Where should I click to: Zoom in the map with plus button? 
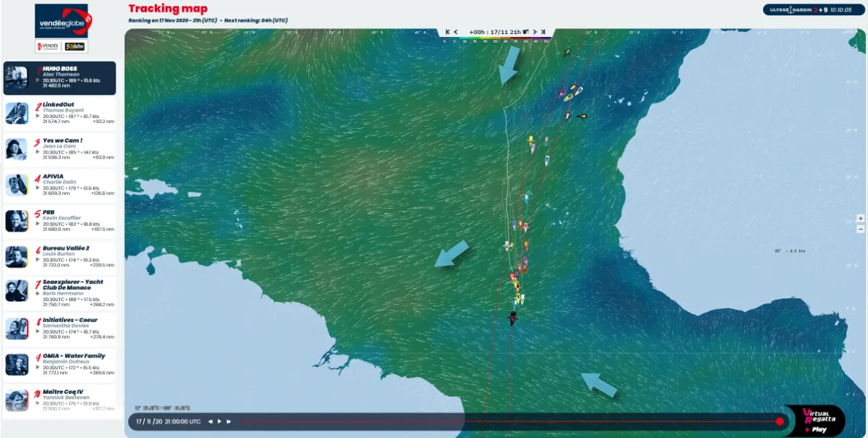[x=861, y=218]
